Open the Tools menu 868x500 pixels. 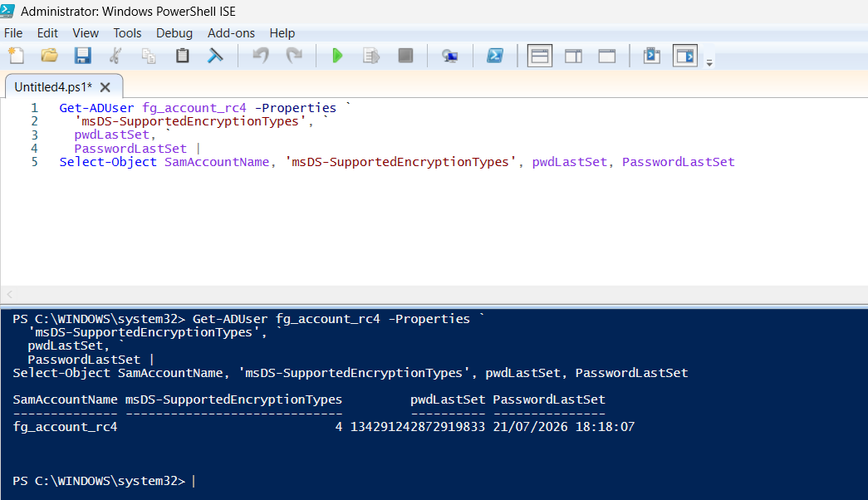pyautogui.click(x=127, y=33)
